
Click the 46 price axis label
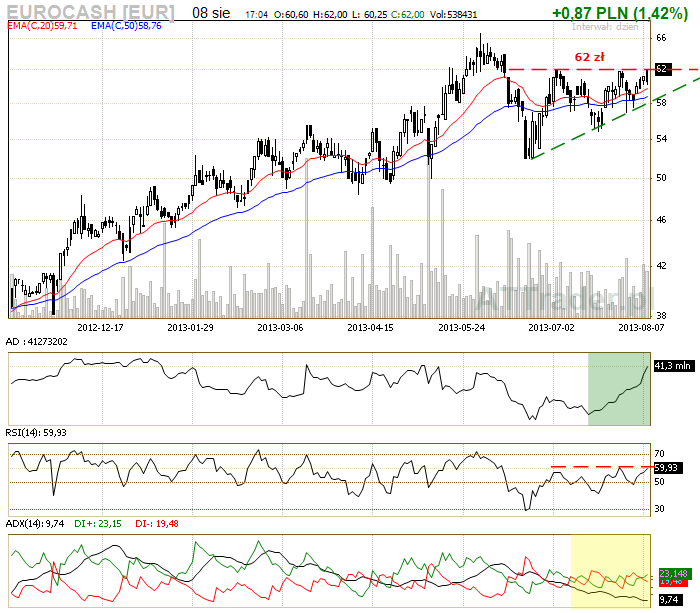coord(661,220)
